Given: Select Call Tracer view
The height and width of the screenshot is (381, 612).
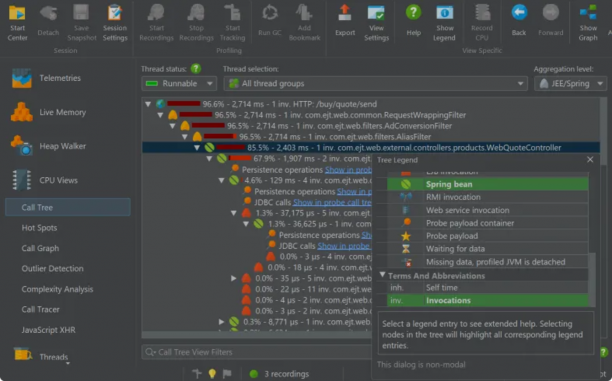Looking at the screenshot, I should (x=41, y=310).
